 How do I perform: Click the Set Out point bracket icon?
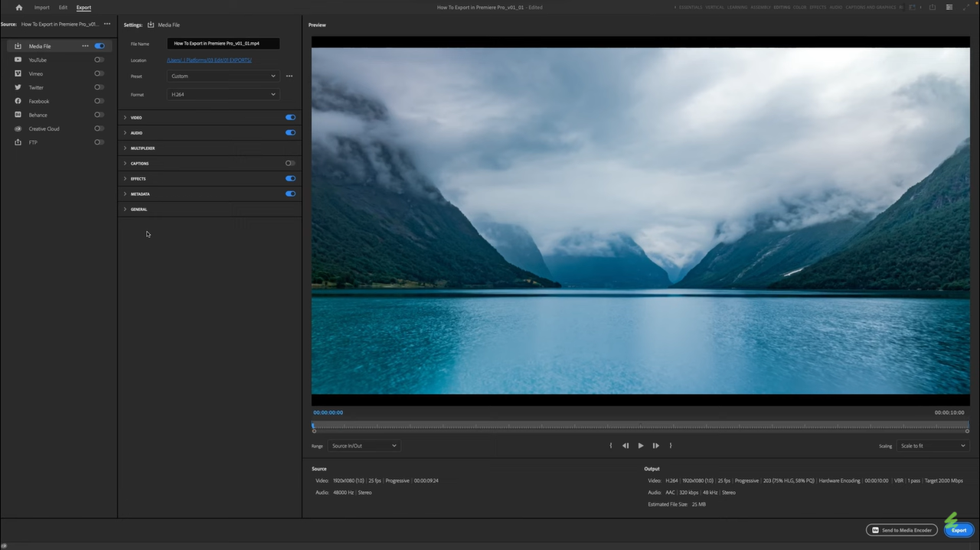[671, 445]
